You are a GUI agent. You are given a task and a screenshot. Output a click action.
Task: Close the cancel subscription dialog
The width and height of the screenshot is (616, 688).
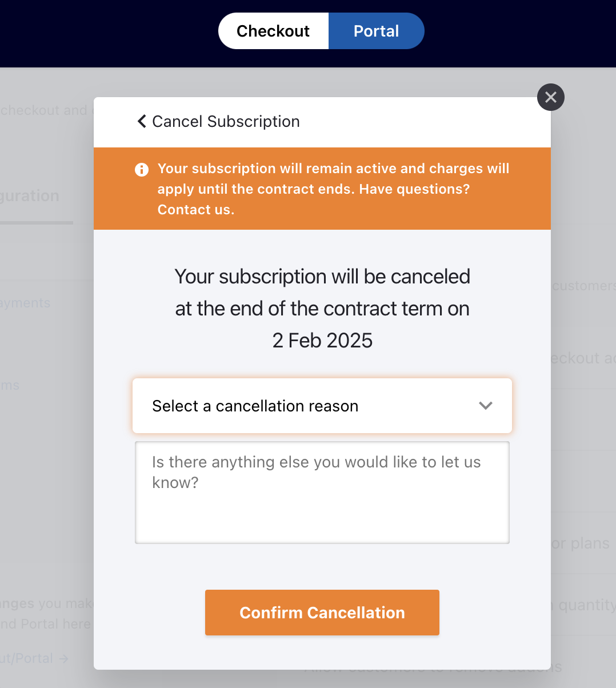pyautogui.click(x=550, y=97)
